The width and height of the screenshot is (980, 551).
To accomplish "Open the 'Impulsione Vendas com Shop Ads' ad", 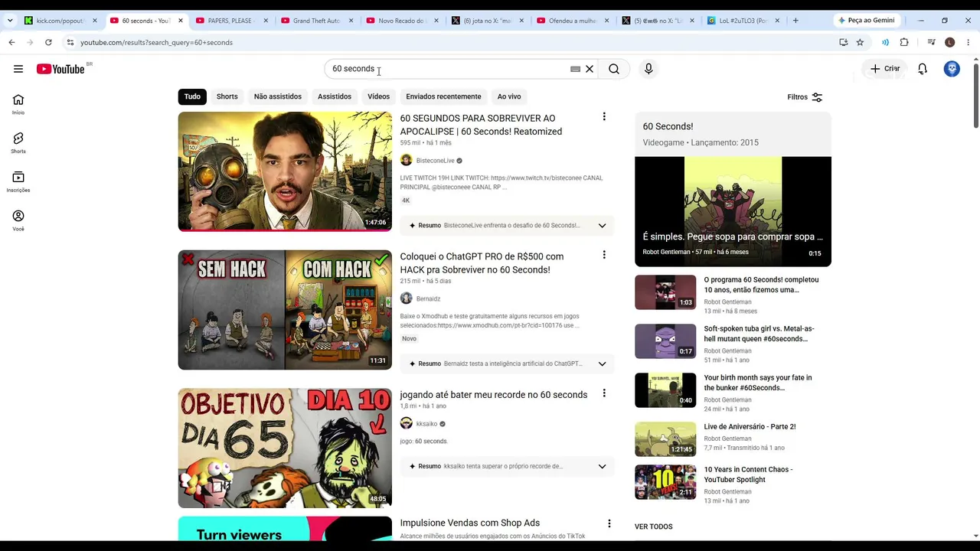I will [470, 523].
